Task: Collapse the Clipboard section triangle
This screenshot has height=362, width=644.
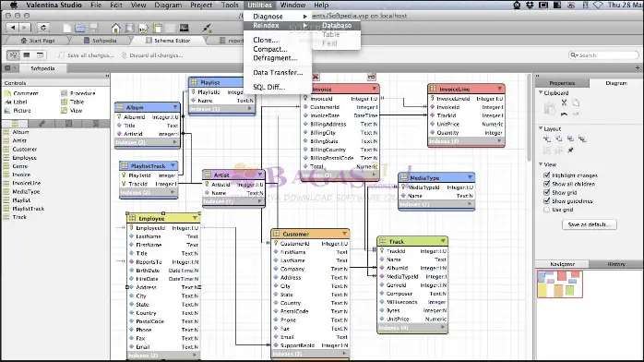Action: pos(541,93)
